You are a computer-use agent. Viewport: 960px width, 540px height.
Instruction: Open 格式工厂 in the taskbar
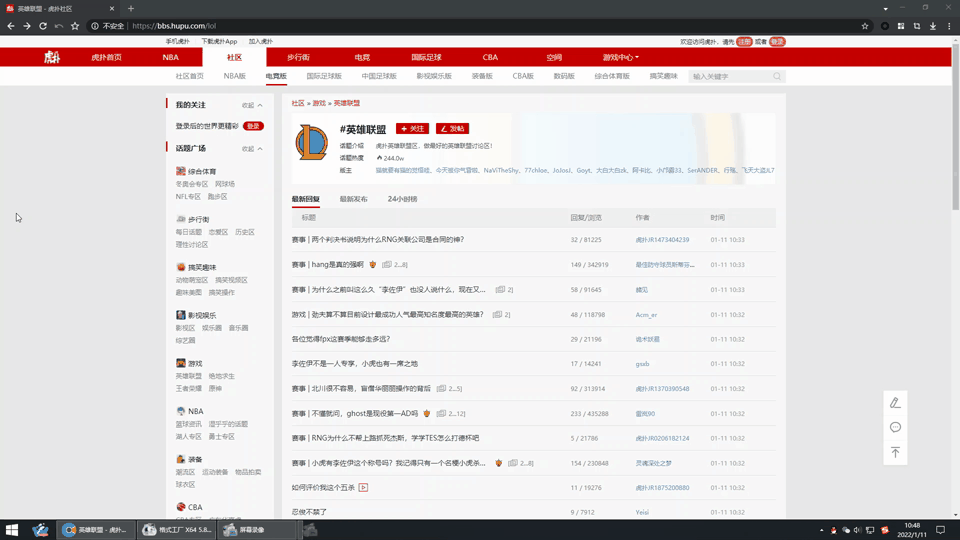(177, 530)
